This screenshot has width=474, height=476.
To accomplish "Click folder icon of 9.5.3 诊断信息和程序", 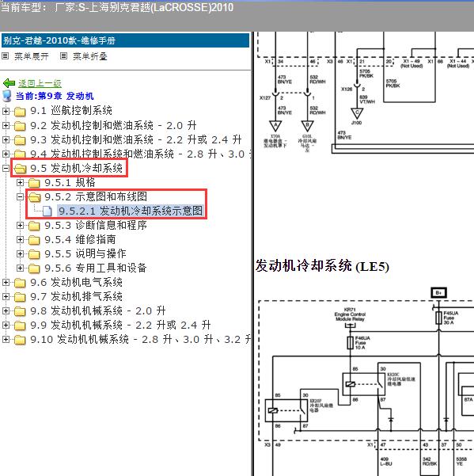I will pyautogui.click(x=34, y=226).
